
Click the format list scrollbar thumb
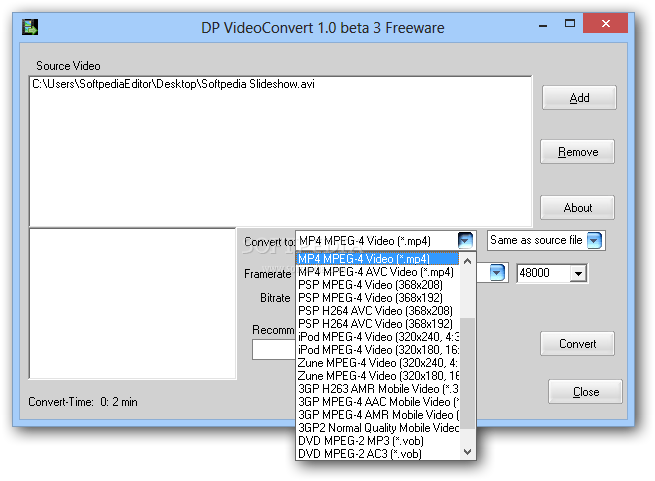(x=467, y=373)
